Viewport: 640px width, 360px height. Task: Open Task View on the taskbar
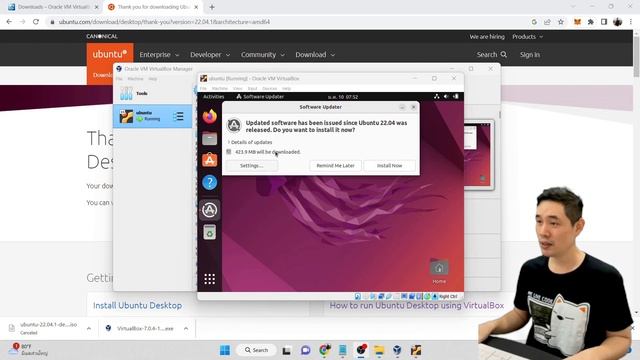pos(287,350)
